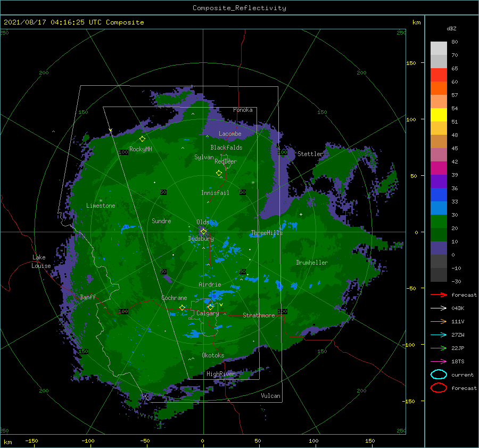Click the white 04DK arrow legend icon
479x448 pixels.
click(x=439, y=308)
